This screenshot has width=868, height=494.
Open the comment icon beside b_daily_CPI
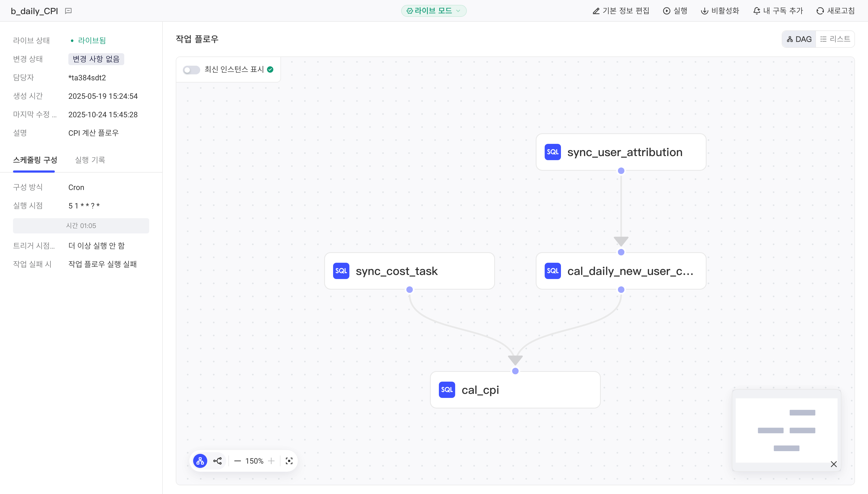tap(68, 11)
